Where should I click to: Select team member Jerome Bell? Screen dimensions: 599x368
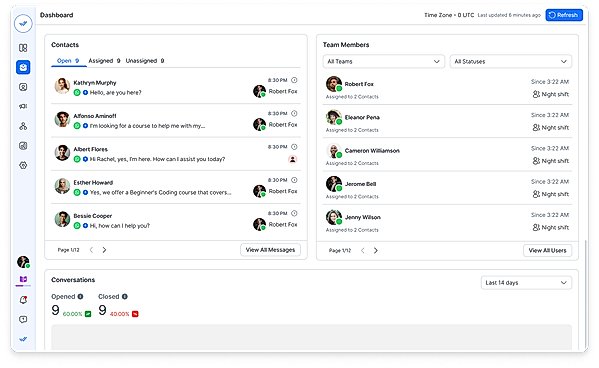pos(447,188)
